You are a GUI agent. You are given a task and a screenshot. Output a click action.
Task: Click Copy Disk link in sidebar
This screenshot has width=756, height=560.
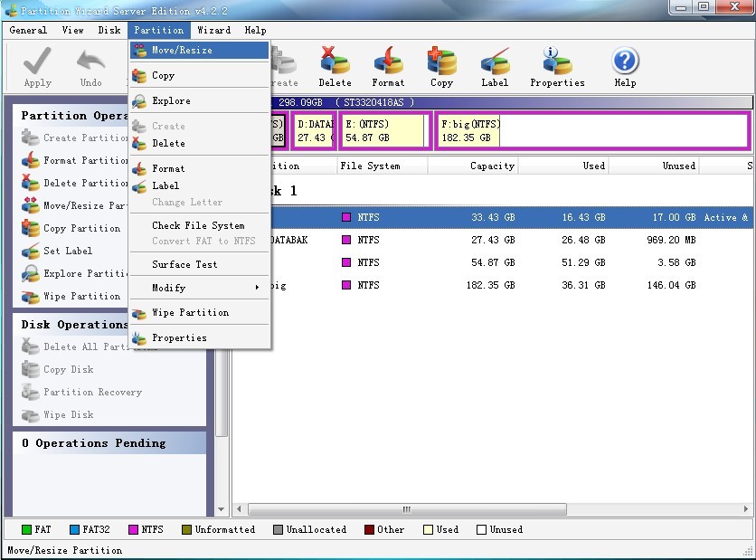[x=69, y=369]
